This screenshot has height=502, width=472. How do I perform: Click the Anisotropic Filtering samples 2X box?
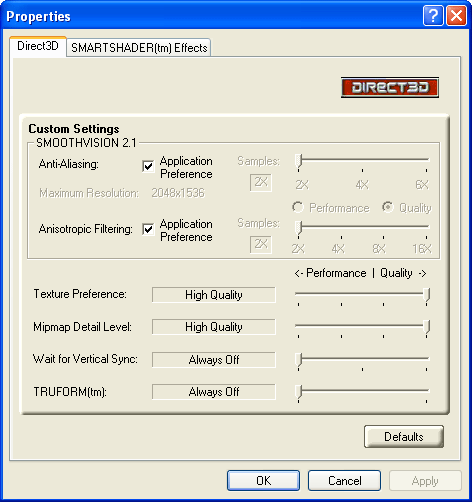point(261,245)
